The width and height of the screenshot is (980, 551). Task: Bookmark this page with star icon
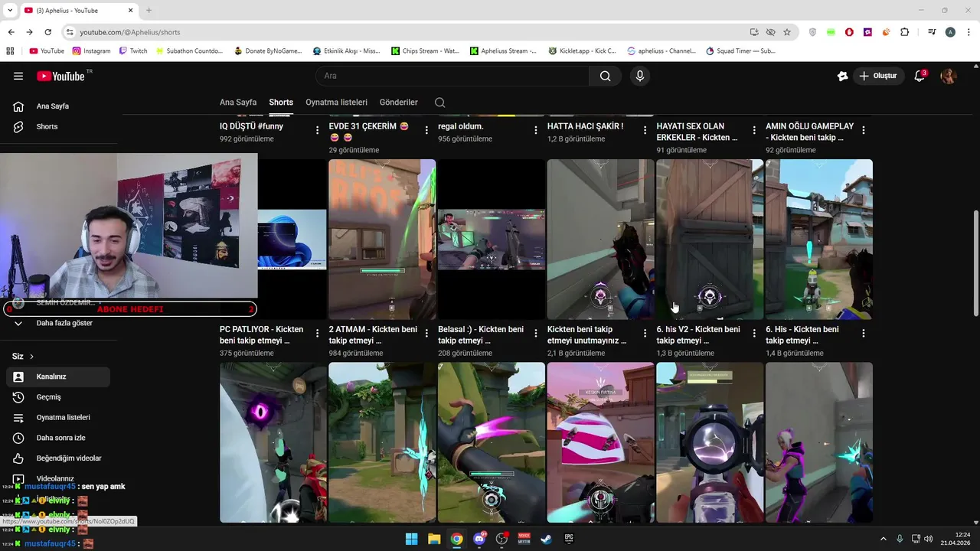[x=787, y=32]
